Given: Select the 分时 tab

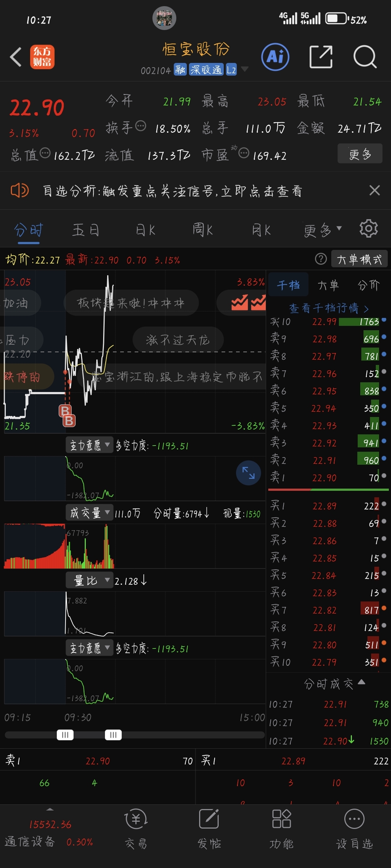Looking at the screenshot, I should [x=28, y=230].
